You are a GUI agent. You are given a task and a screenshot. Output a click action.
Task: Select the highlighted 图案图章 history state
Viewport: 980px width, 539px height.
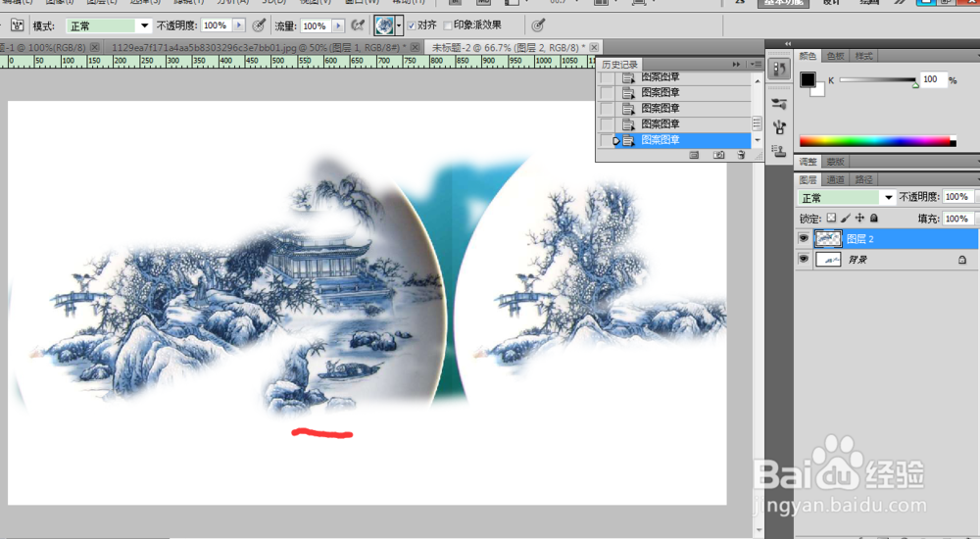681,140
